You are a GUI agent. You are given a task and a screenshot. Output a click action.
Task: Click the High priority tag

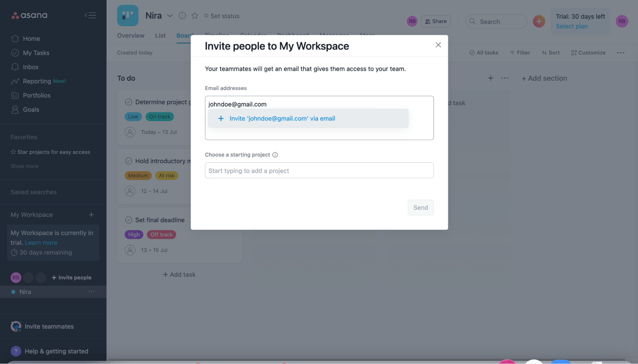pyautogui.click(x=134, y=235)
